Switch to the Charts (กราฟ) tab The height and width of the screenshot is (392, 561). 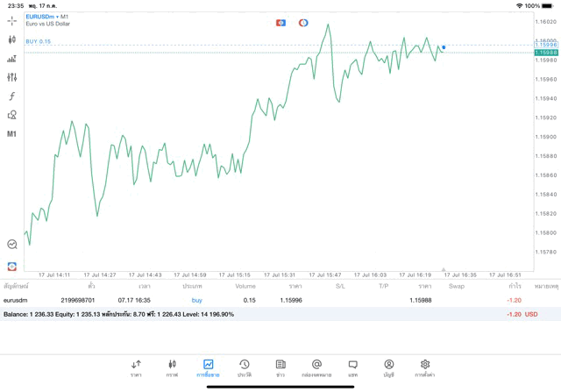(x=172, y=367)
